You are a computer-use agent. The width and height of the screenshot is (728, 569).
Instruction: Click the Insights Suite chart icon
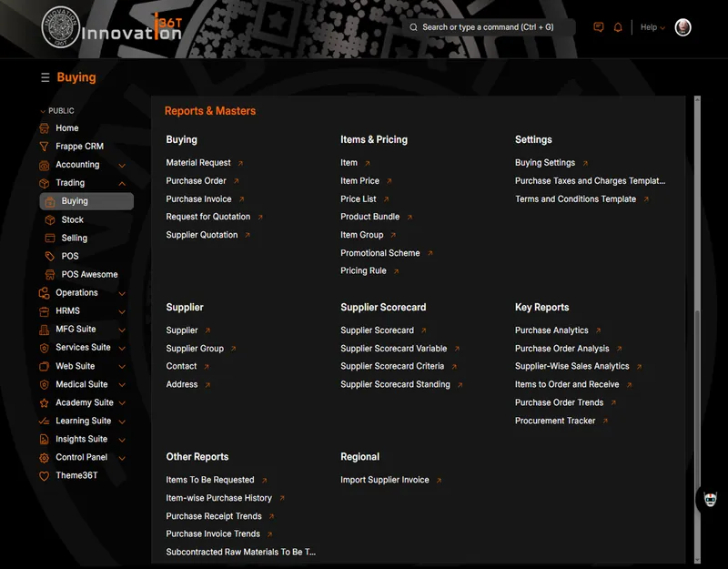coord(44,440)
